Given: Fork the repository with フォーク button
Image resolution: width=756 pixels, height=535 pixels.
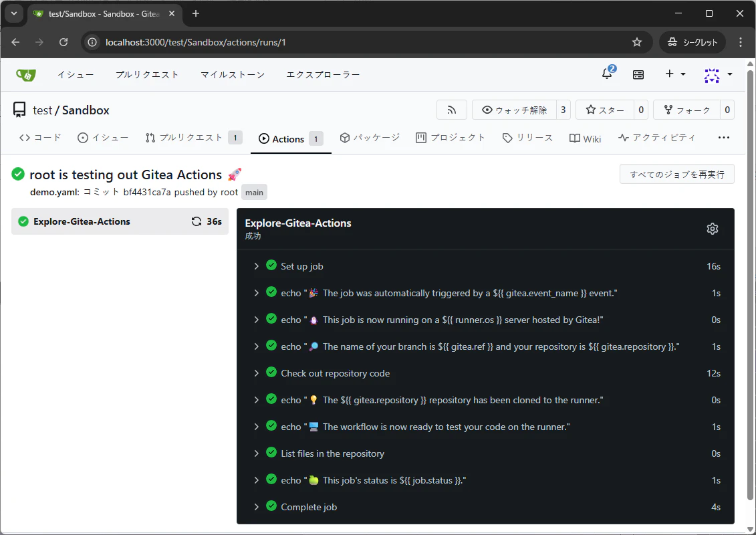Looking at the screenshot, I should 686,110.
